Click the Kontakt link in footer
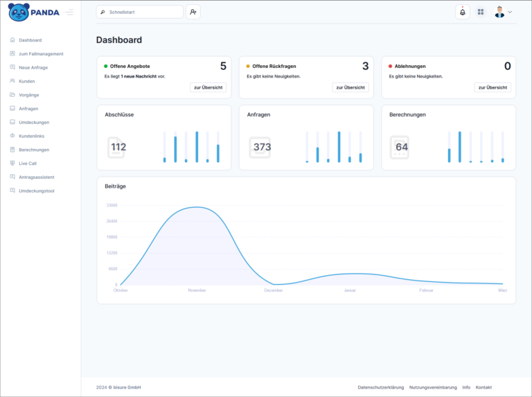This screenshot has width=532, height=397. 484,387
